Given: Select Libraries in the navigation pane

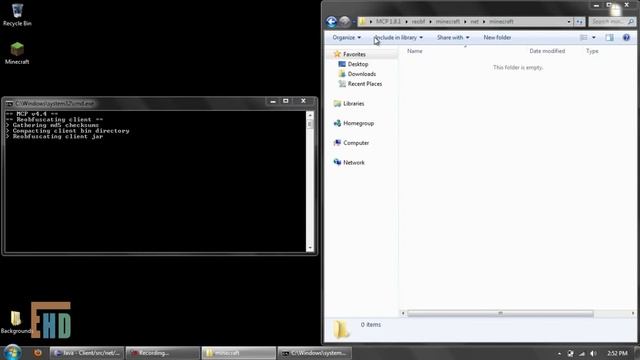Looking at the screenshot, I should point(353,104).
